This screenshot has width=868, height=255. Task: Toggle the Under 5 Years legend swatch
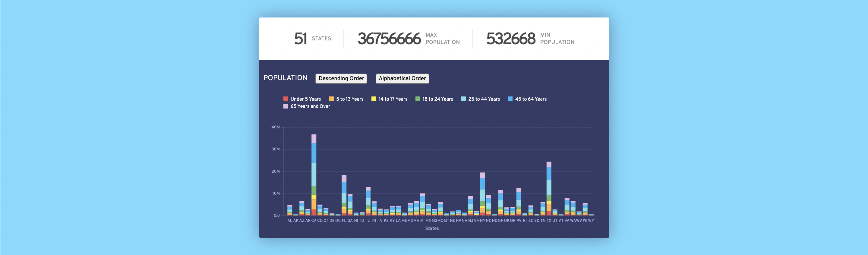pos(286,99)
